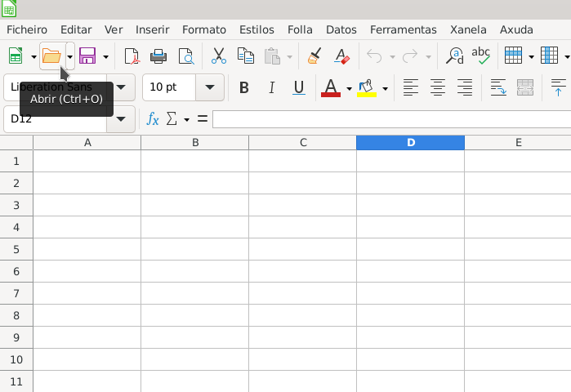Viewport: 571px width, 392px height.
Task: Click the font size field showing 10 pt
Action: click(x=169, y=87)
